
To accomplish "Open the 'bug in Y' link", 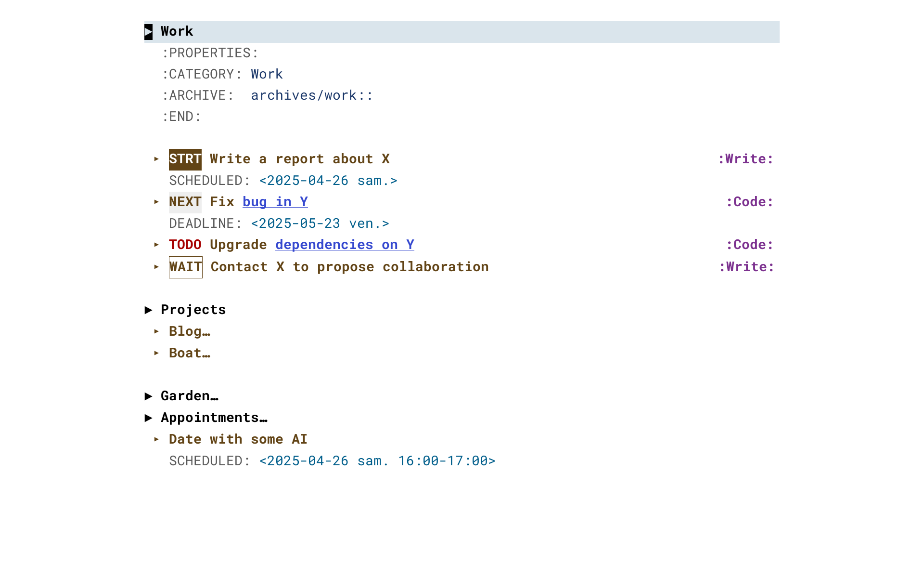I will (275, 202).
